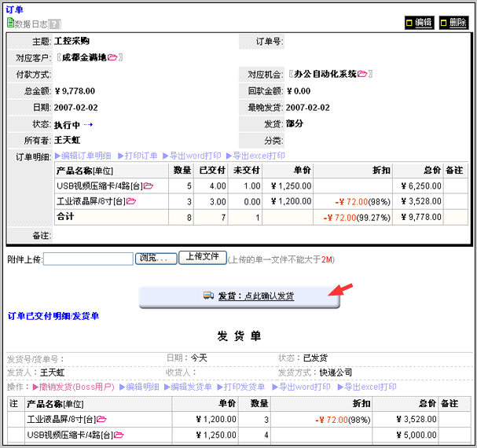Open folder icon next to 办公自动化系统
Image resolution: width=477 pixels, height=448 pixels.
[x=362, y=75]
